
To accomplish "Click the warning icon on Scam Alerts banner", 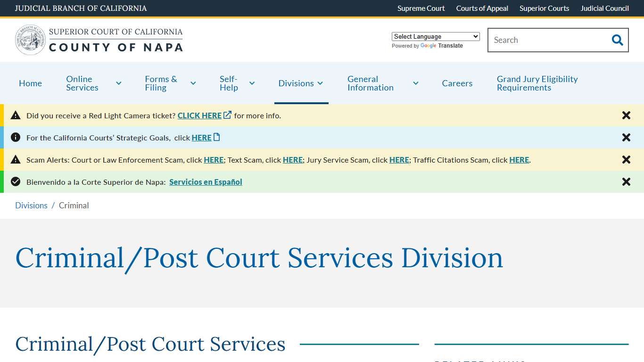I will [x=16, y=159].
